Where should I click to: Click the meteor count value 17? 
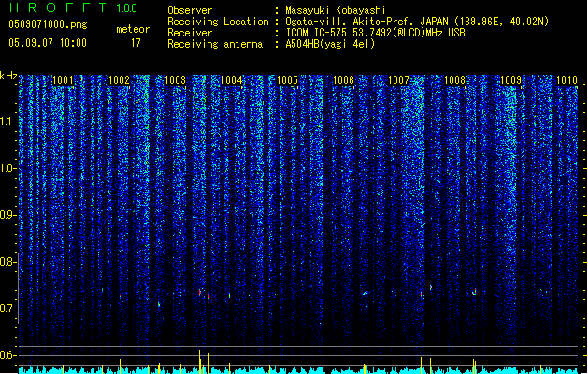[136, 43]
